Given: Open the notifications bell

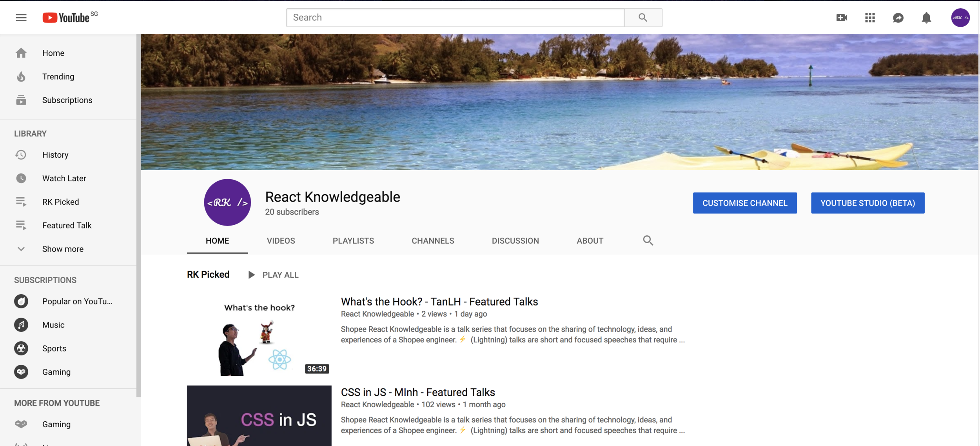Looking at the screenshot, I should click(x=926, y=18).
